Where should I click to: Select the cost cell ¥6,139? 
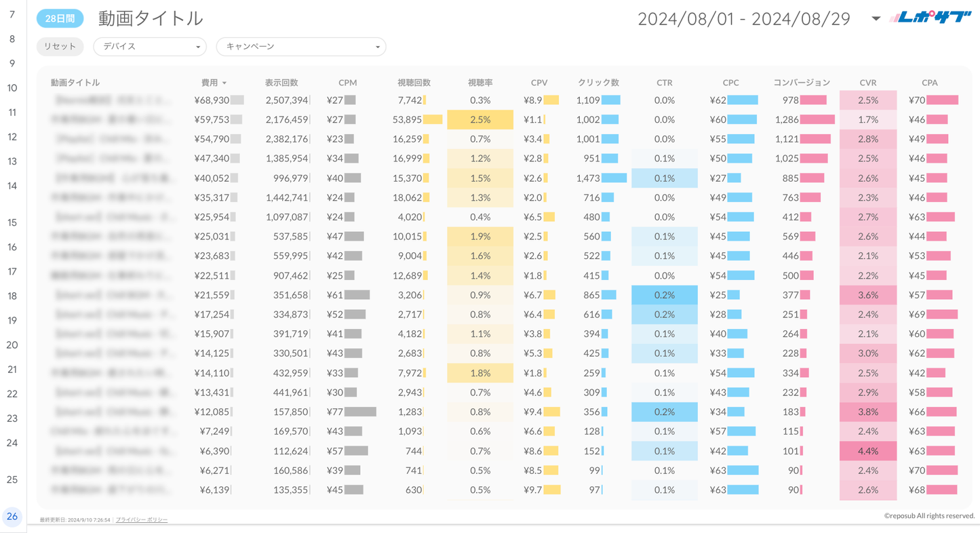click(214, 490)
